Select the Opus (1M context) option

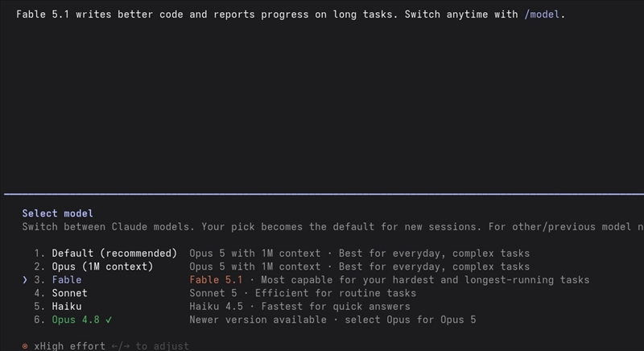[102, 266]
